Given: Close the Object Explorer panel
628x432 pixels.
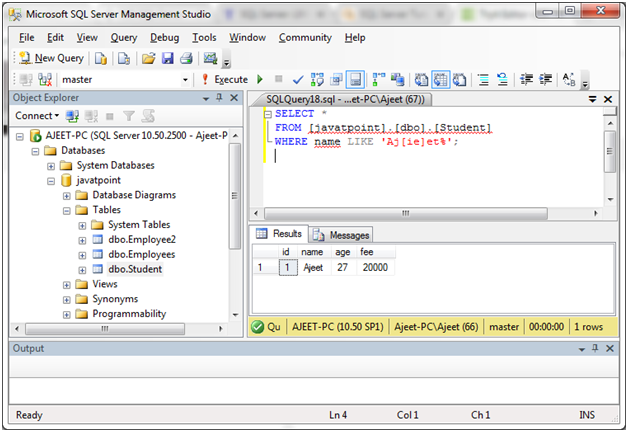Looking at the screenshot, I should [234, 98].
